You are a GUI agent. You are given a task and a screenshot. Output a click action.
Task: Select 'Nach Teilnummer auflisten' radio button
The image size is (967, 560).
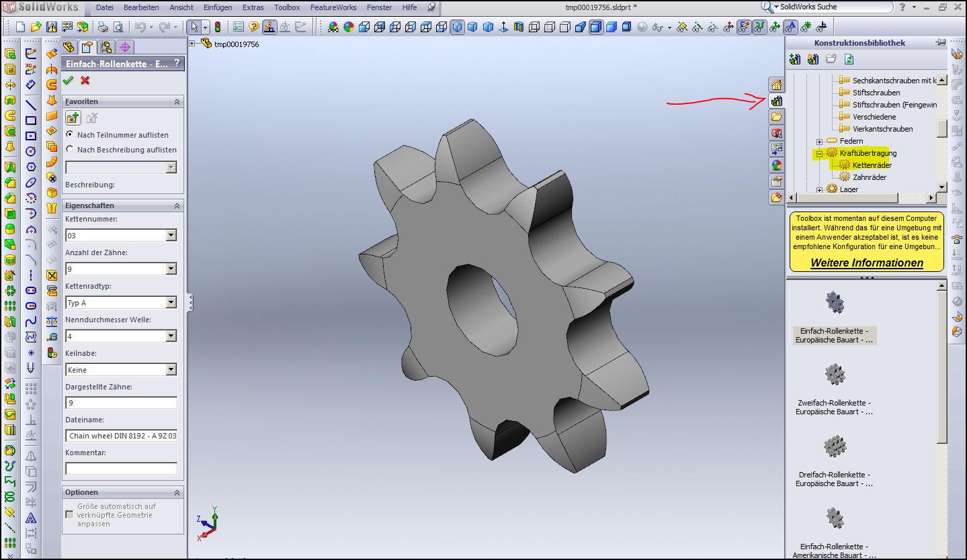pyautogui.click(x=71, y=135)
